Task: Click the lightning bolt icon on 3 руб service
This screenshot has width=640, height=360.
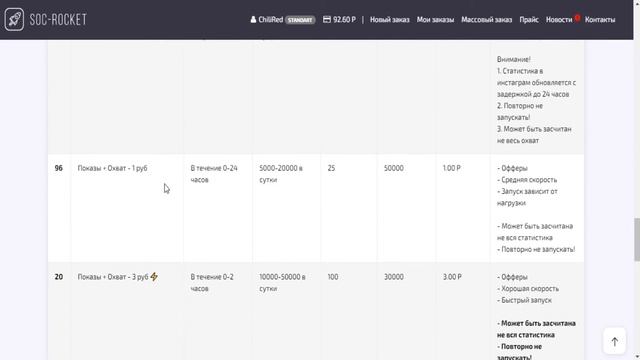Action: click(154, 277)
